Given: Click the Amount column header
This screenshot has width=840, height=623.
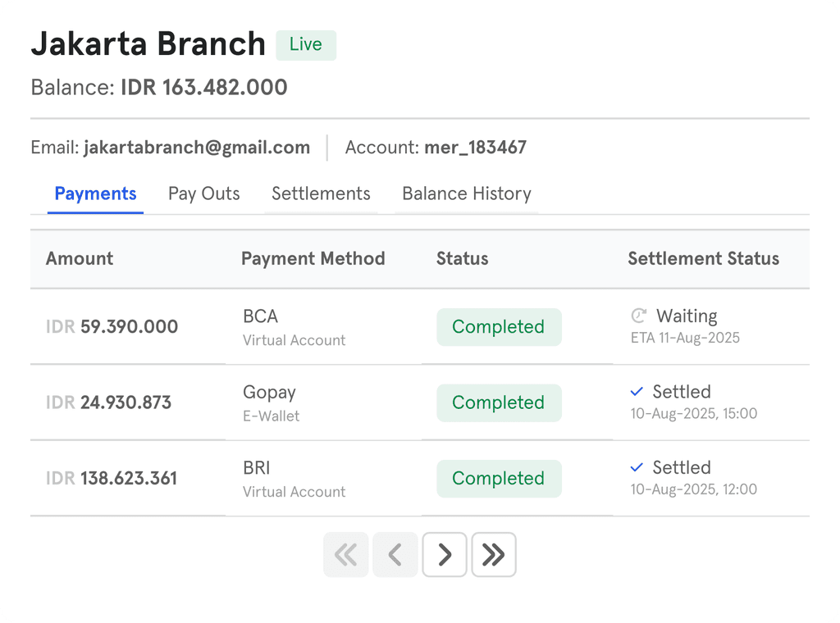Looking at the screenshot, I should point(80,258).
